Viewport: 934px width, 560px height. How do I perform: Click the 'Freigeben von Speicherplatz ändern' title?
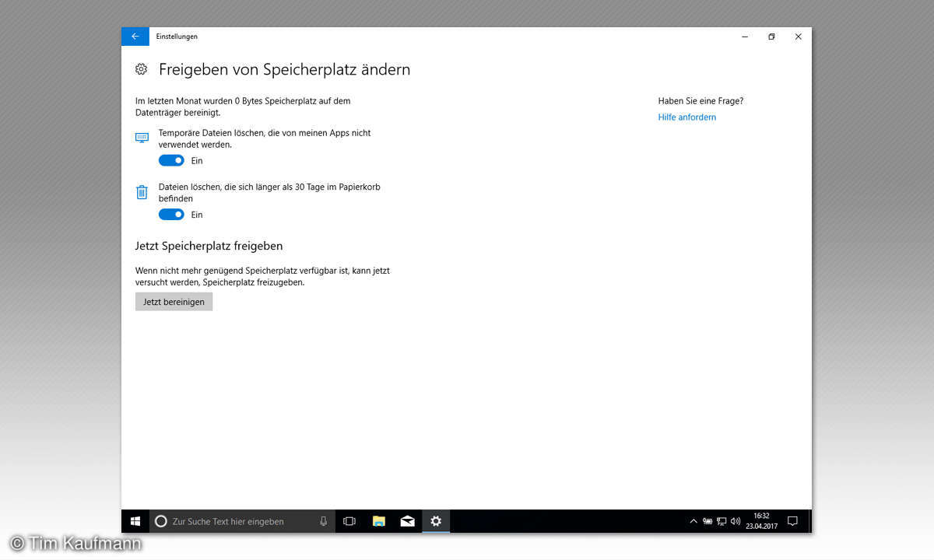click(x=284, y=69)
